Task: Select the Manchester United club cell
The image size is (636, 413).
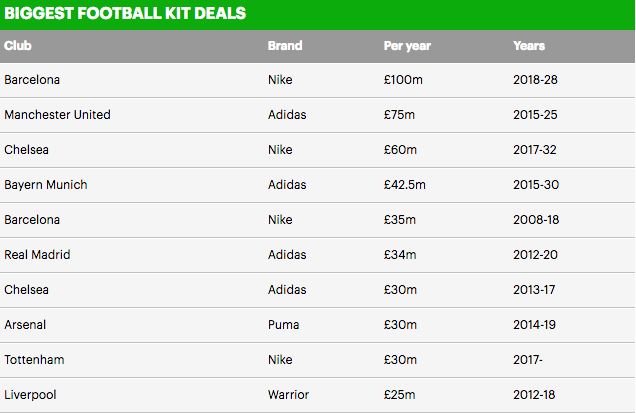Action: (x=57, y=115)
